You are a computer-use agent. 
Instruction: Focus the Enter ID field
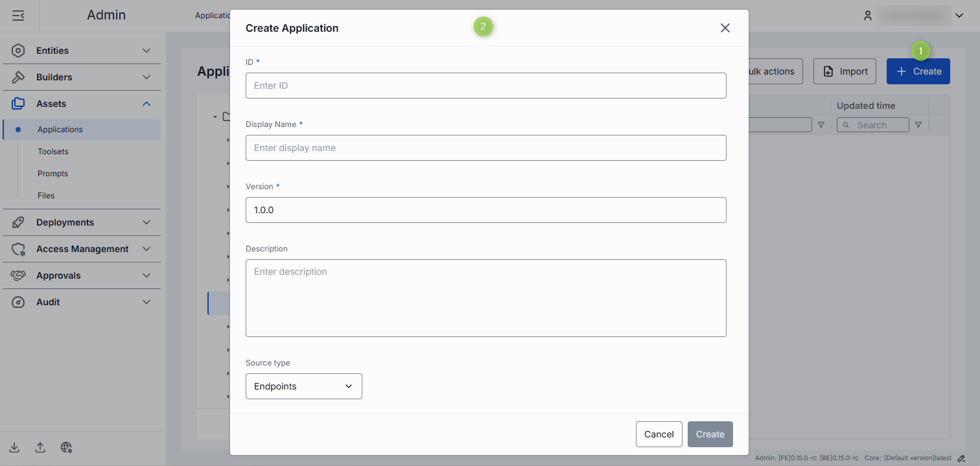click(x=485, y=86)
